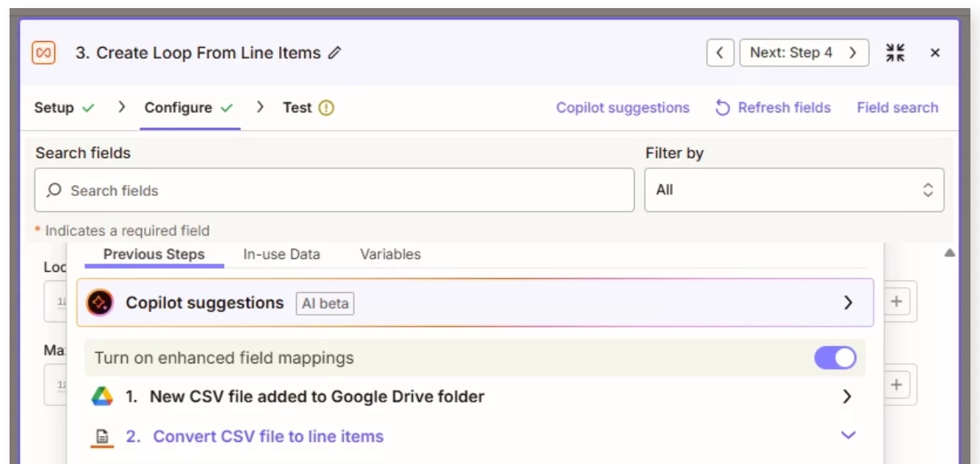Viewport: 980px width, 464px height.
Task: Select the In-use Data tab
Action: [281, 255]
